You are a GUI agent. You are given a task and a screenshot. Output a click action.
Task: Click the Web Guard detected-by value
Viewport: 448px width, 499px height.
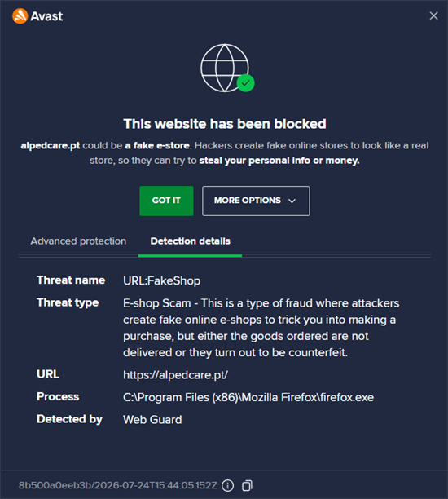152,420
